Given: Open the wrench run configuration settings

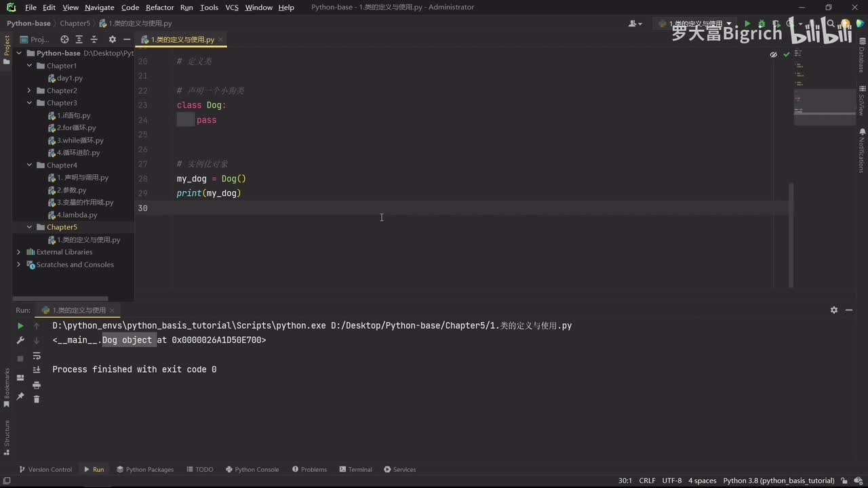Looking at the screenshot, I should coord(20,341).
